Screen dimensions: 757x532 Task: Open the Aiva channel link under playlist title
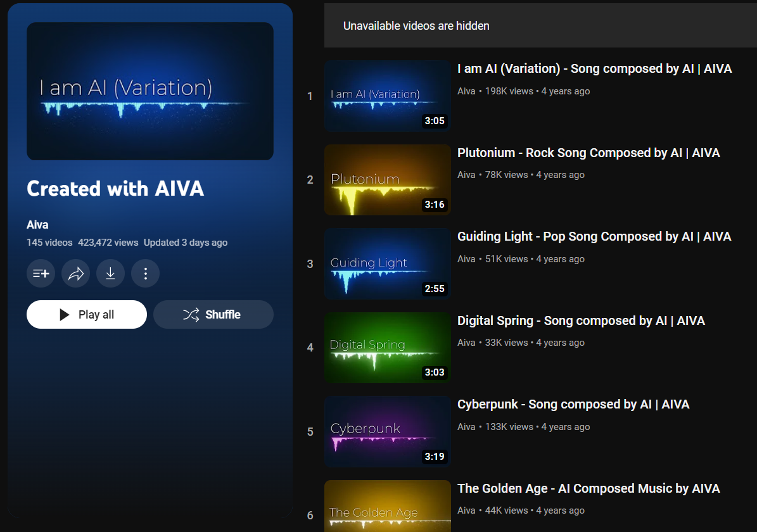[37, 225]
